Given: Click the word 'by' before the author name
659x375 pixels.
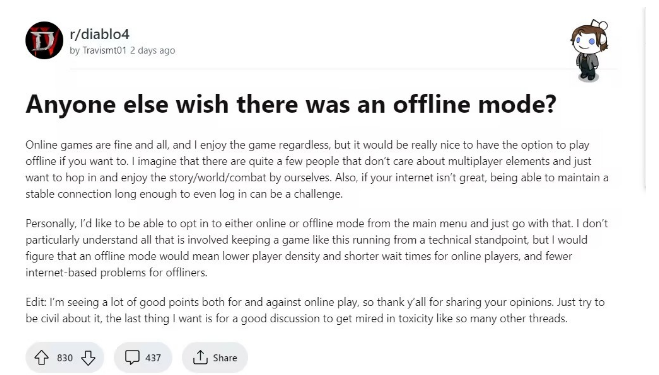Looking at the screenshot, I should coord(74,51).
